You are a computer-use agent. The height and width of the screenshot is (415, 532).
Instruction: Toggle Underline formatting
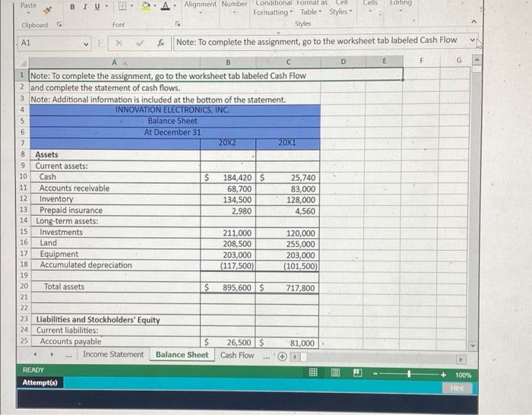pos(97,6)
